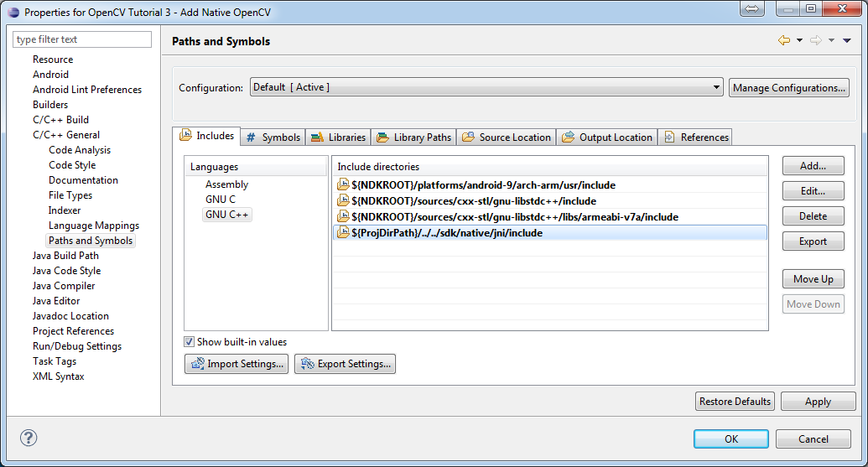
Task: Switch to the Symbols tab
Action: 273,138
